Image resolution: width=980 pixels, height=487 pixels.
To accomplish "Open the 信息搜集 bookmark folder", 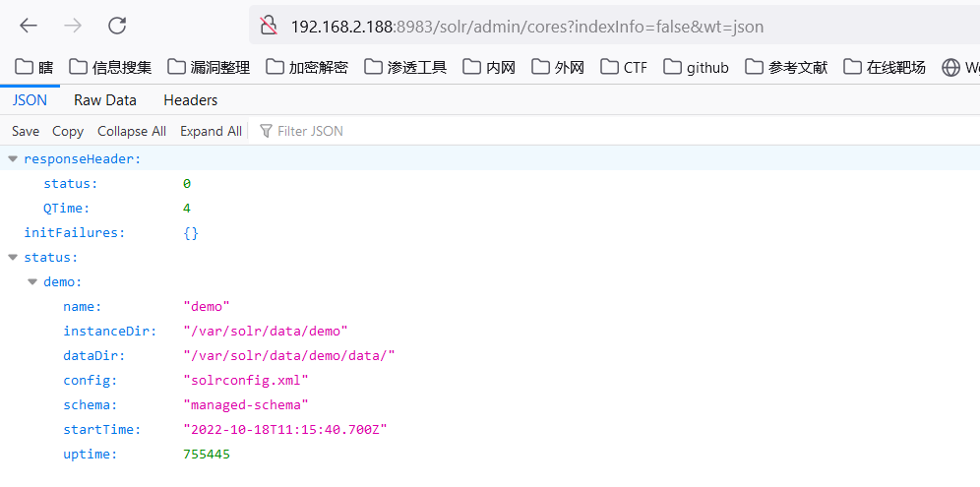I will [x=110, y=67].
